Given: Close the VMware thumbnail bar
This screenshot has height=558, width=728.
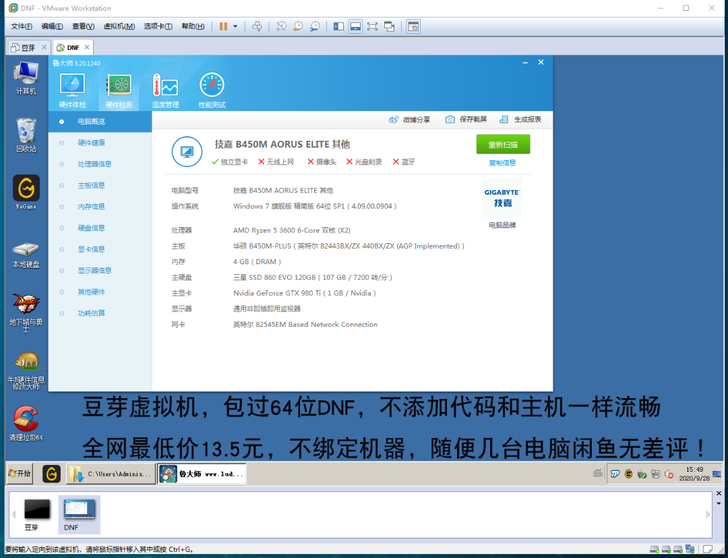Looking at the screenshot, I should 719,493.
